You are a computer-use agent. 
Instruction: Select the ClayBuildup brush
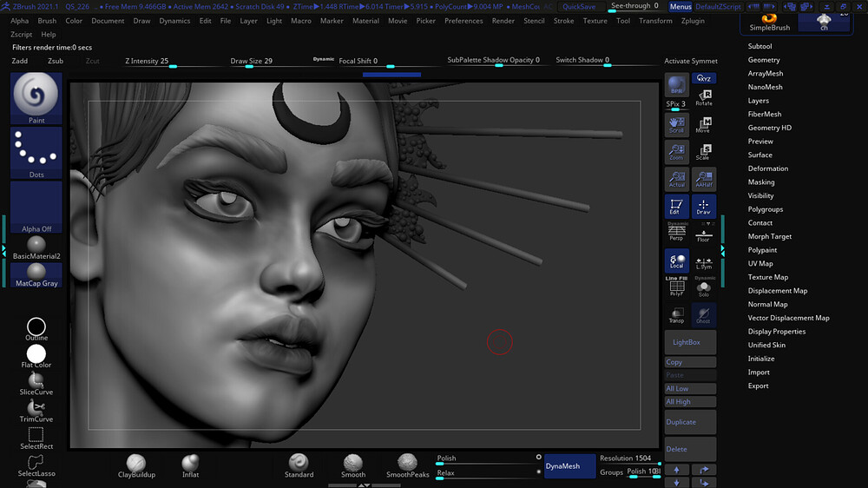click(135, 464)
